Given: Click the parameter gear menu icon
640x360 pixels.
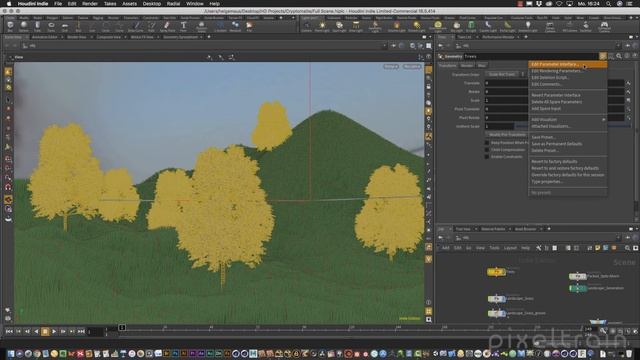Looking at the screenshot, I should click(603, 56).
